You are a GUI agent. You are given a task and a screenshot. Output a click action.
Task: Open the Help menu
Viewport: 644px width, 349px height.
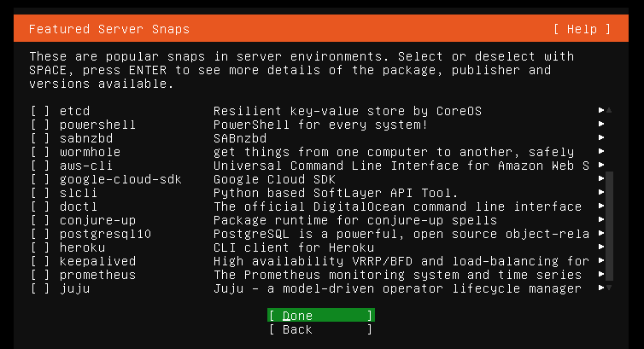click(582, 29)
